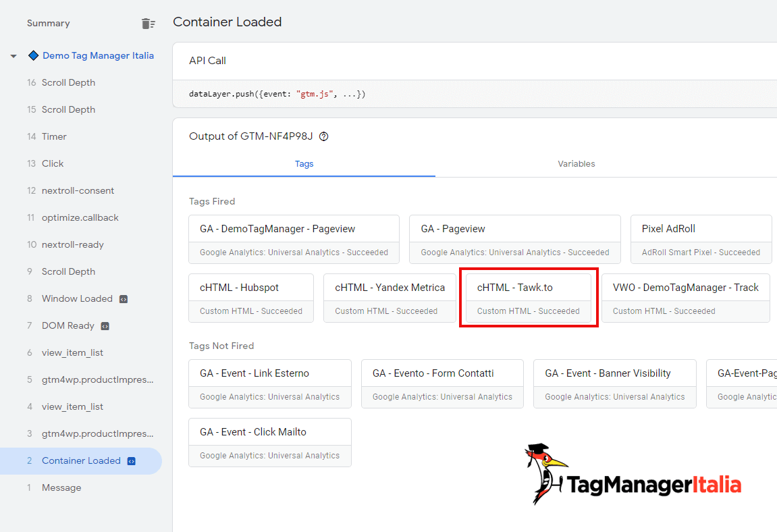This screenshot has width=777, height=532.
Task: Click the code icon next to Window Loaded
Action: [x=124, y=299]
